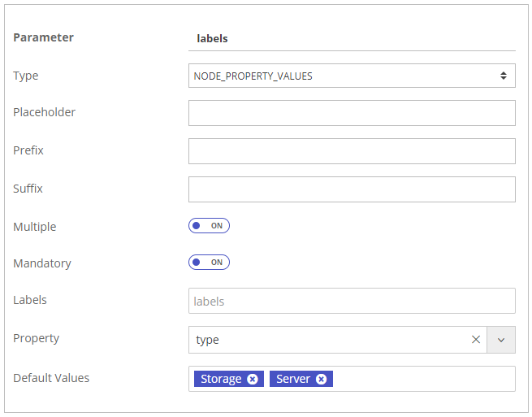Click the Property value text 'type'

(x=208, y=340)
